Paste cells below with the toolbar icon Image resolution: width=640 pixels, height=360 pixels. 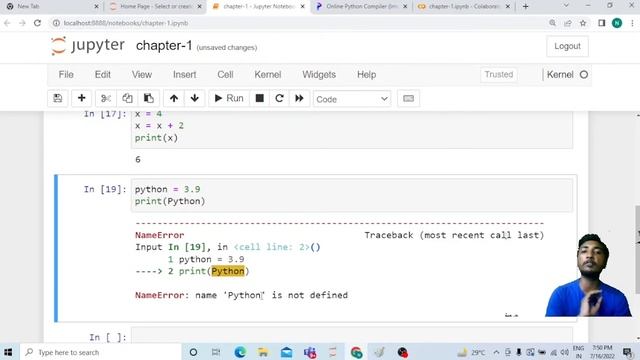[149, 98]
